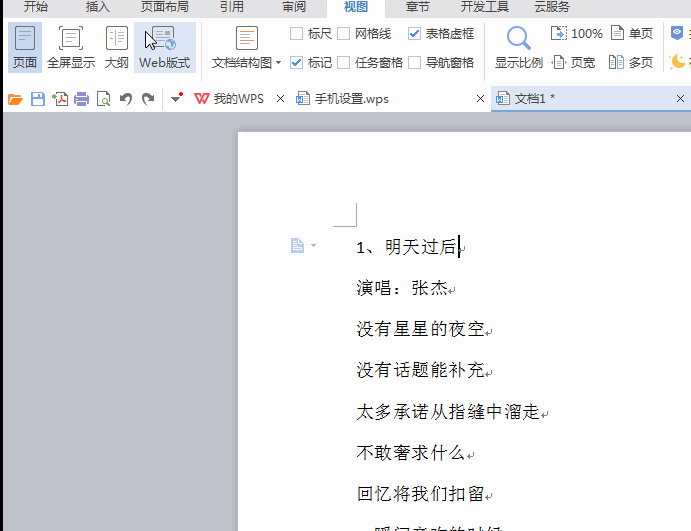Click the line 不敢奢求什么

click(x=411, y=453)
